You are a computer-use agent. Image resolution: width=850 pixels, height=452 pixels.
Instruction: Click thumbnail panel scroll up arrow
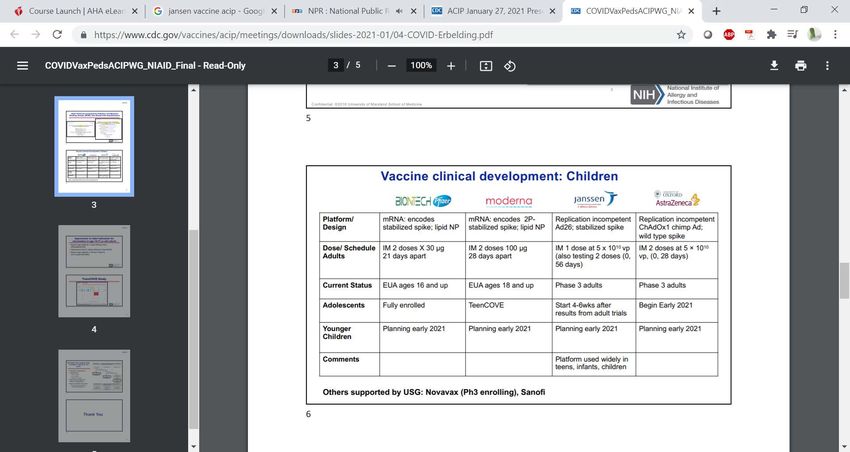(194, 90)
